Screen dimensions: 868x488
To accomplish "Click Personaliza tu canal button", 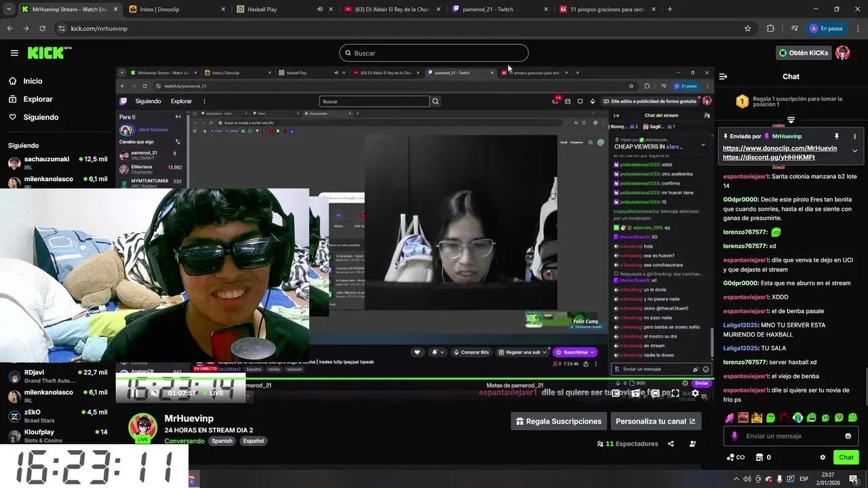I will pyautogui.click(x=656, y=421).
